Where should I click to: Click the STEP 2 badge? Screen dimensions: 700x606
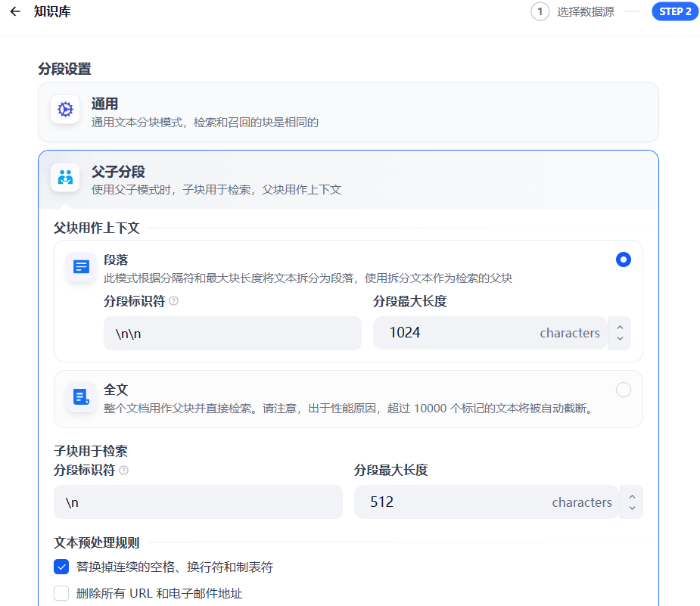tap(675, 11)
